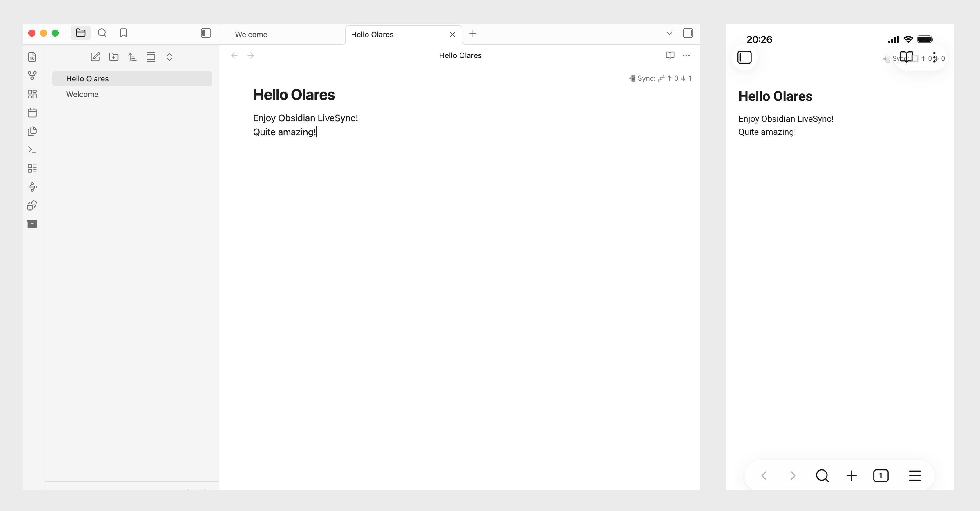Open the Search tab in the left sidebar

click(x=102, y=33)
